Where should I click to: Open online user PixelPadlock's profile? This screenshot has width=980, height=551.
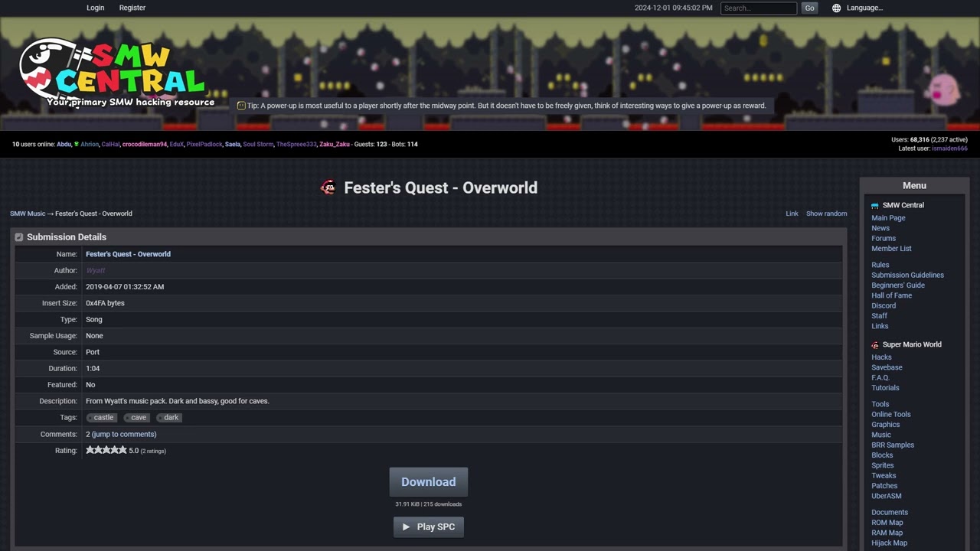pos(204,144)
